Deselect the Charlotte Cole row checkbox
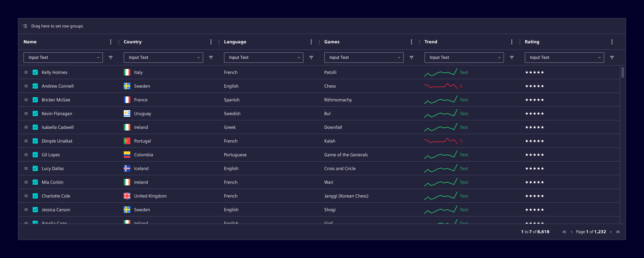The height and width of the screenshot is (258, 644). point(35,196)
